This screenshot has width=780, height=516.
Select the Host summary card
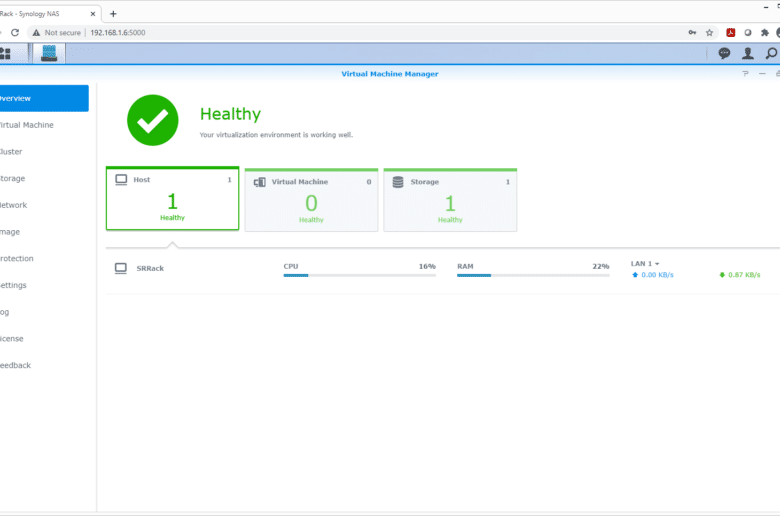pos(173,199)
